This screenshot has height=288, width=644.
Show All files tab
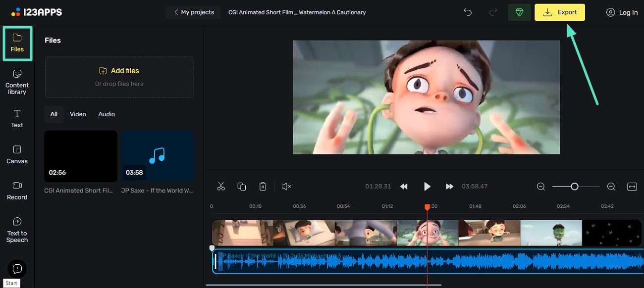coord(54,114)
